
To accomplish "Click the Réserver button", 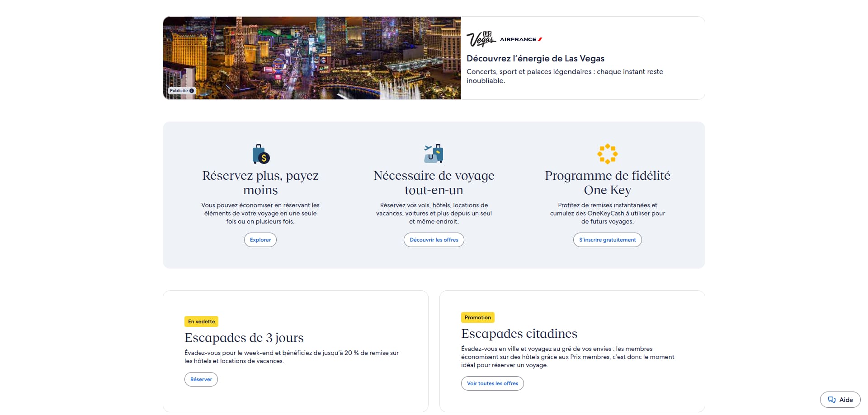I will (201, 379).
